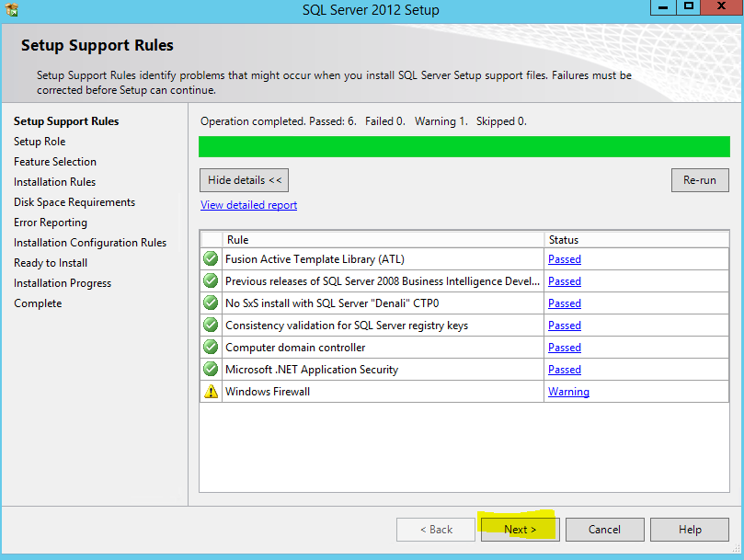
Task: Click the Rule column header
Action: (383, 240)
